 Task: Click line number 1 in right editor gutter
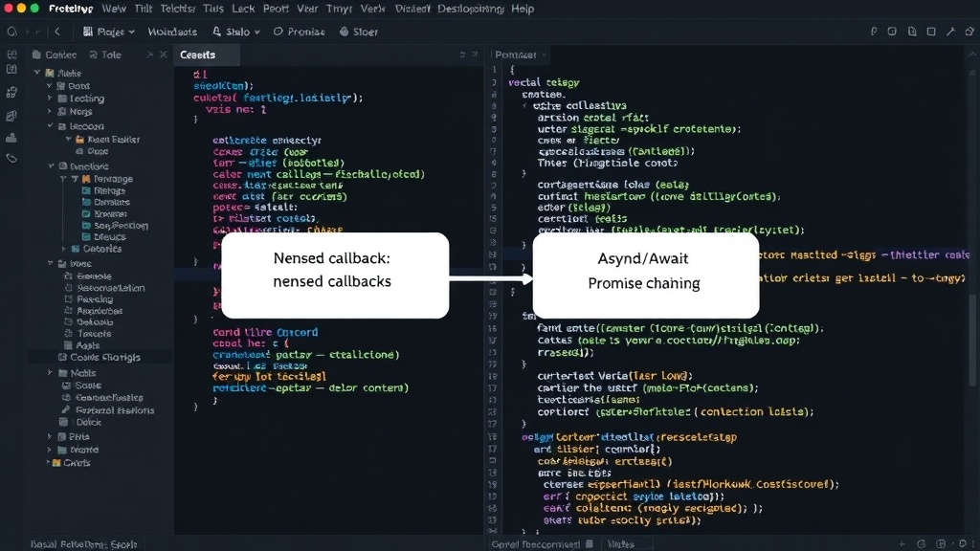(x=494, y=70)
